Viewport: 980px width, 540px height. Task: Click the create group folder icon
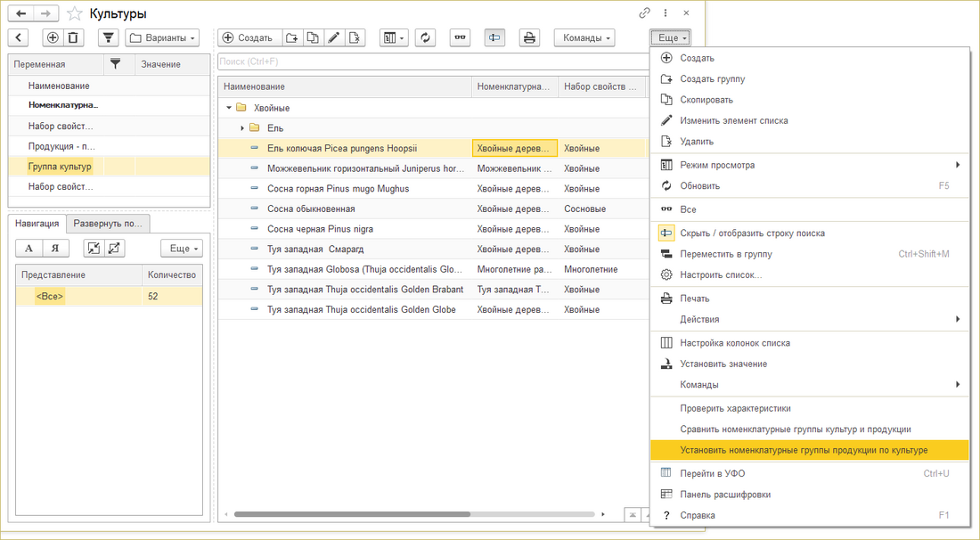[x=292, y=37]
